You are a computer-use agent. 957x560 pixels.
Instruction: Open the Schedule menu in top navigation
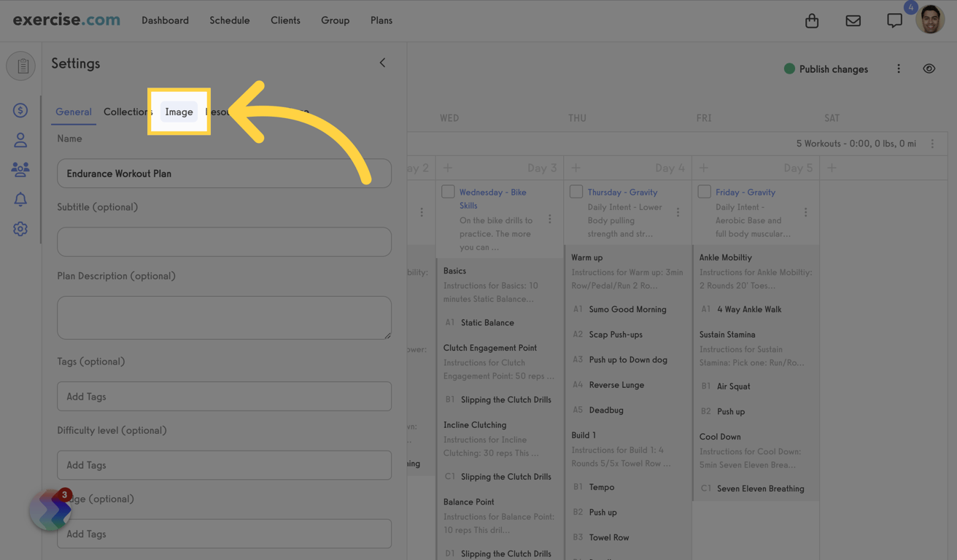click(x=229, y=20)
